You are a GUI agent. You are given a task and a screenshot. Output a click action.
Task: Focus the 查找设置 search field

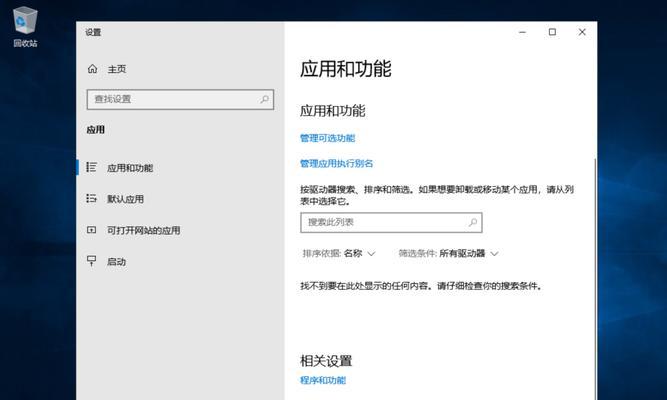click(180, 100)
